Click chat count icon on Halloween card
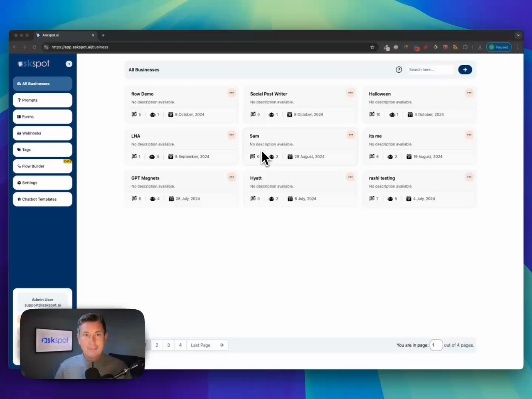Screen dimensions: 532x399 coord(372,114)
